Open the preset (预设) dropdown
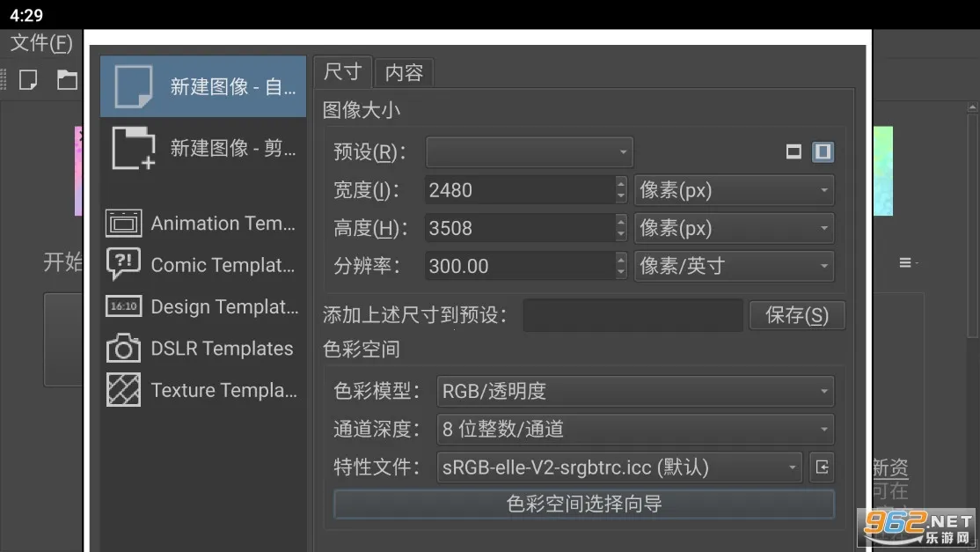Screen dimensions: 980x552 530,152
